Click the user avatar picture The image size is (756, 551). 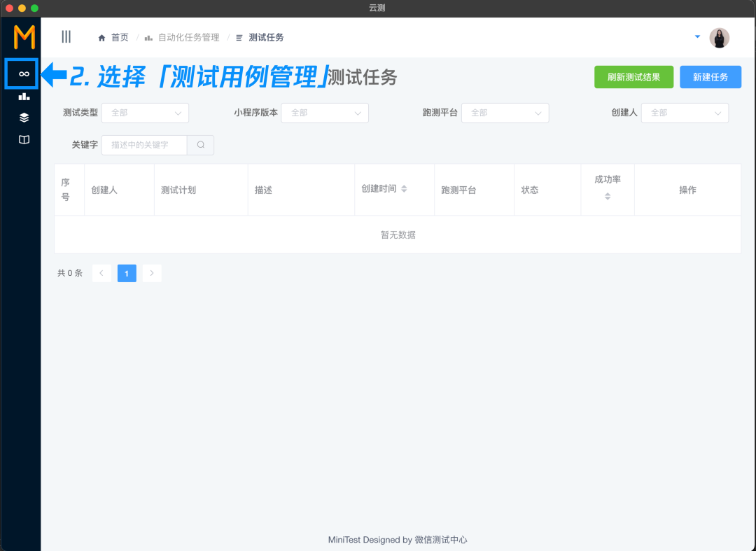[719, 38]
